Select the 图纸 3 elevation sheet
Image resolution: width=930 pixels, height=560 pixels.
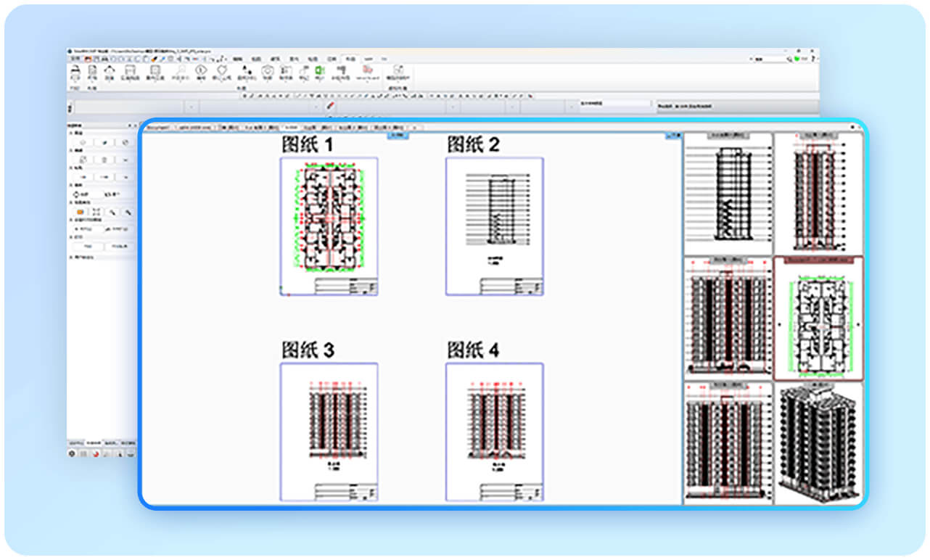tap(329, 432)
